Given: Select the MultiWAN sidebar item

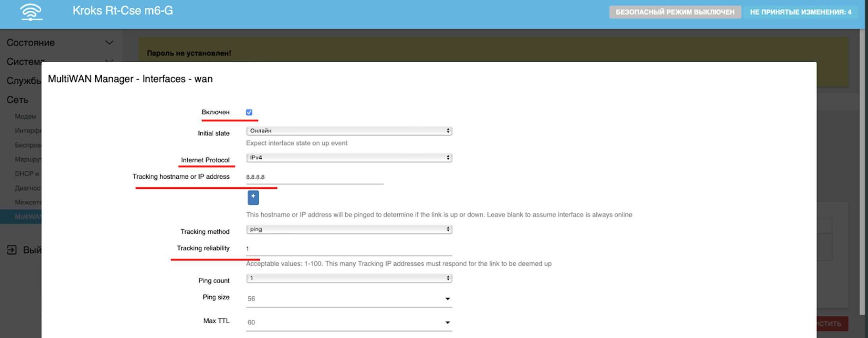Looking at the screenshot, I should pyautogui.click(x=27, y=217).
